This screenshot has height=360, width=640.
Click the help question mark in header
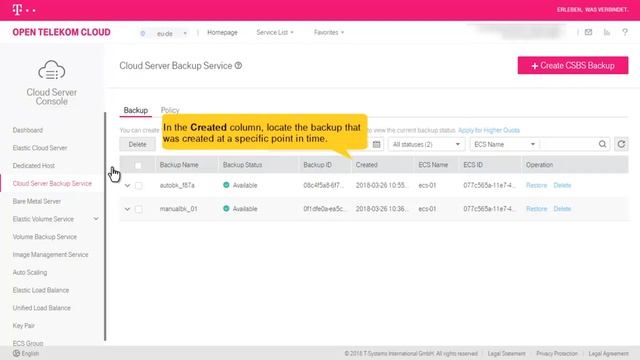625,32
